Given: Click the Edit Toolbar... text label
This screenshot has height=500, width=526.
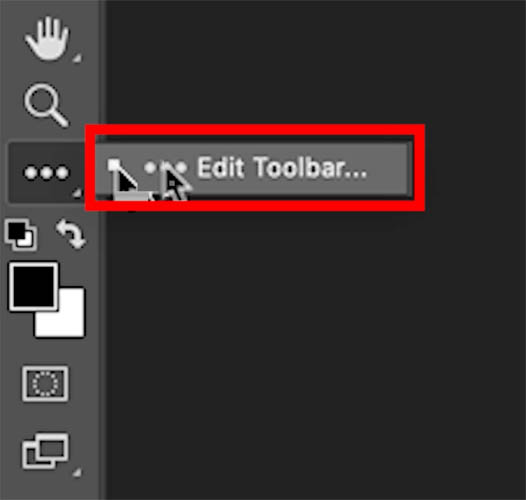Looking at the screenshot, I should pyautogui.click(x=282, y=167).
